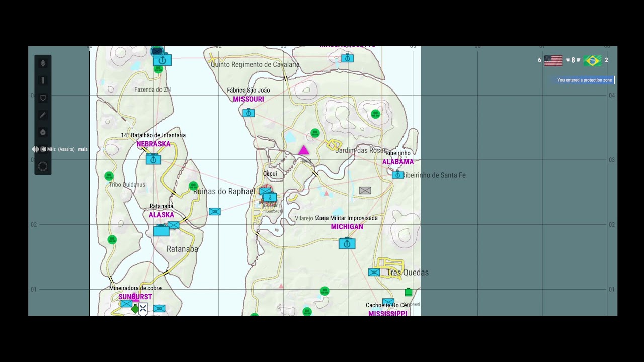The width and height of the screenshot is (644, 362).
Task: Select the gray infantry marker near Jardim das Rosas
Action: point(365,190)
